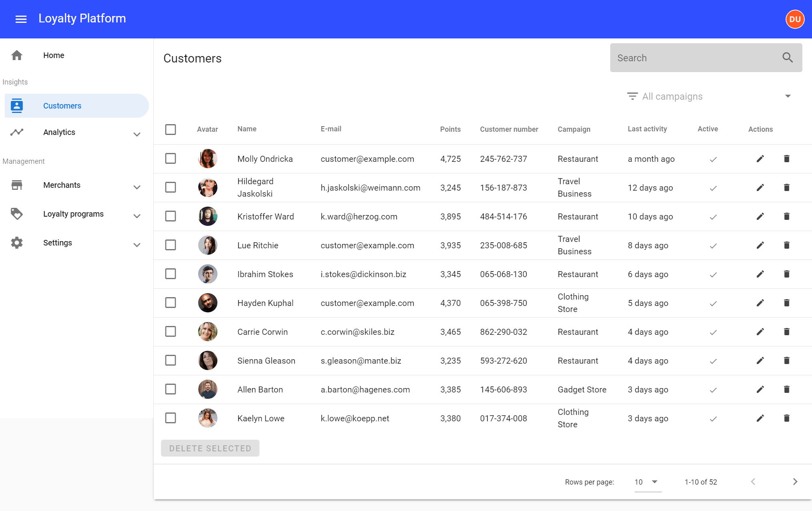Click the search magnifier icon

click(787, 58)
